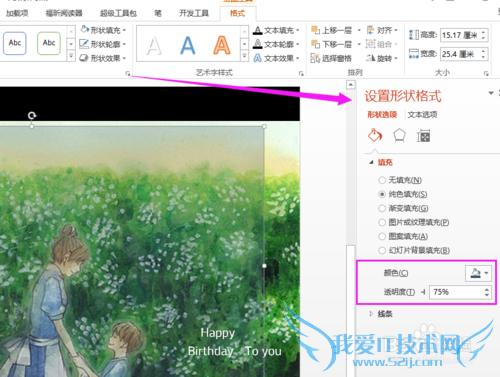500x377 pixels.
Task: Collapse the 填充 fill section
Action: (x=371, y=163)
